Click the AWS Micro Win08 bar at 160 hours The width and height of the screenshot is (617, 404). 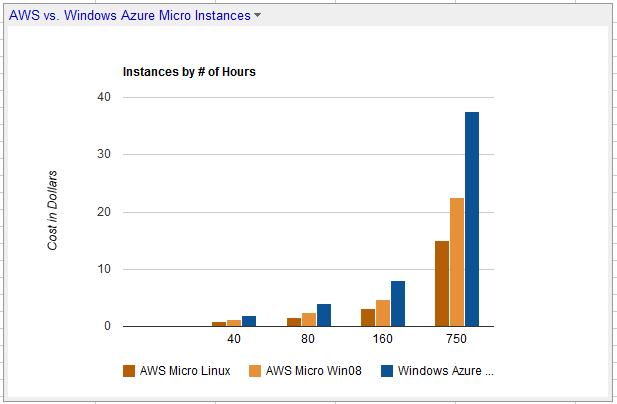[x=383, y=313]
